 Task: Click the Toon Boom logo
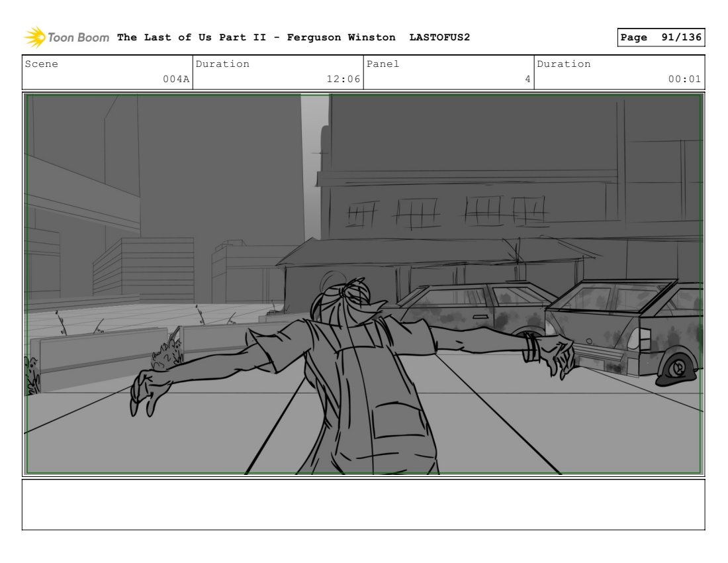pyautogui.click(x=66, y=37)
